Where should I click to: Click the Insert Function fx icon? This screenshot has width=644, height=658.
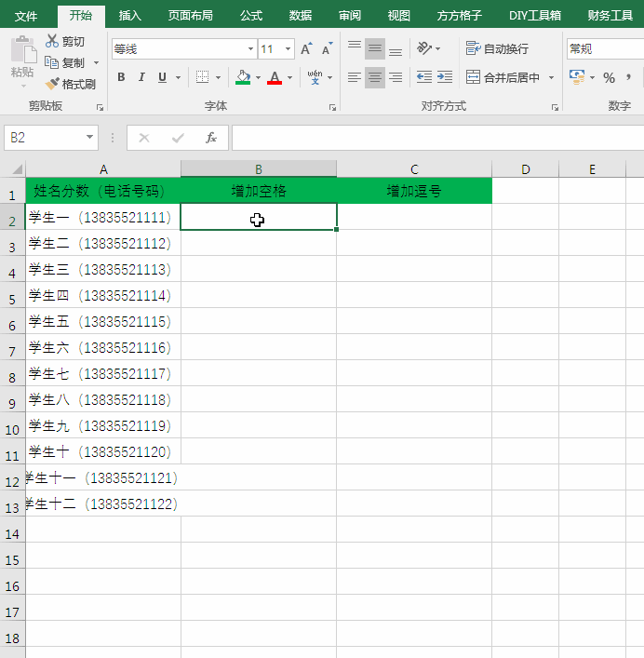(x=211, y=138)
